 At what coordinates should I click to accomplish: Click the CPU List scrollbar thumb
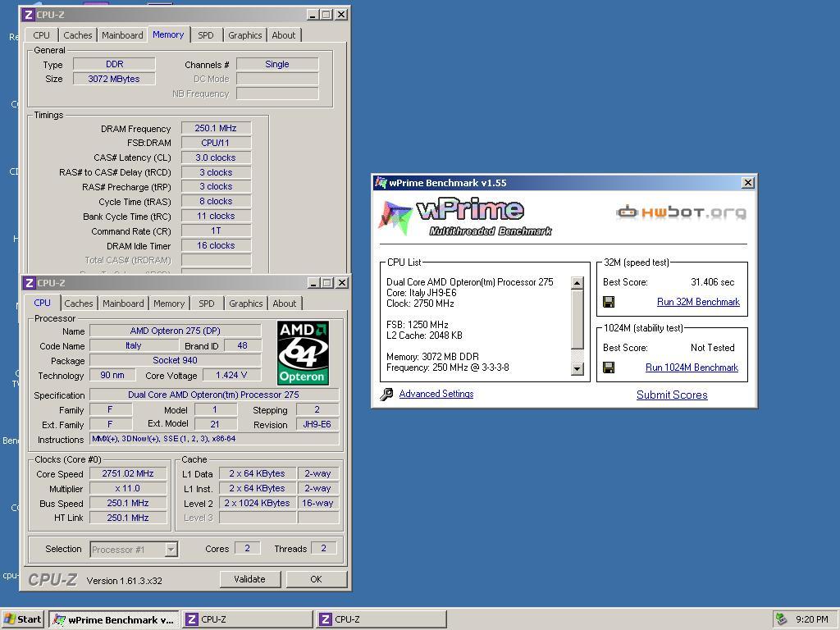point(577,319)
